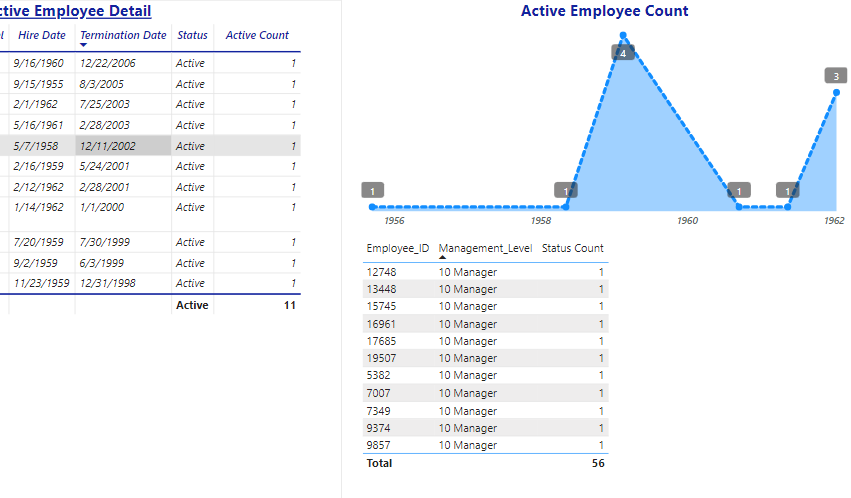Select hire date cell 2/12/1962
Image resolution: width=851 pixels, height=498 pixels.
tap(39, 187)
